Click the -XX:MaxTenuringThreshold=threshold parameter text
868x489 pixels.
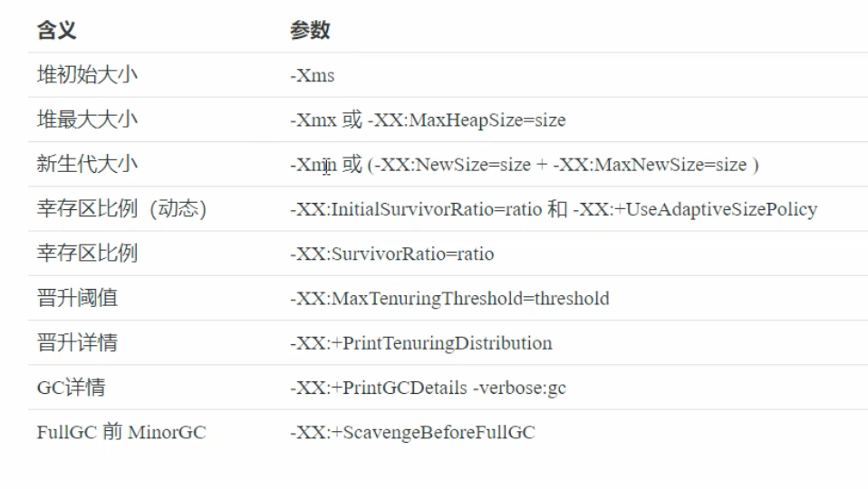449,299
